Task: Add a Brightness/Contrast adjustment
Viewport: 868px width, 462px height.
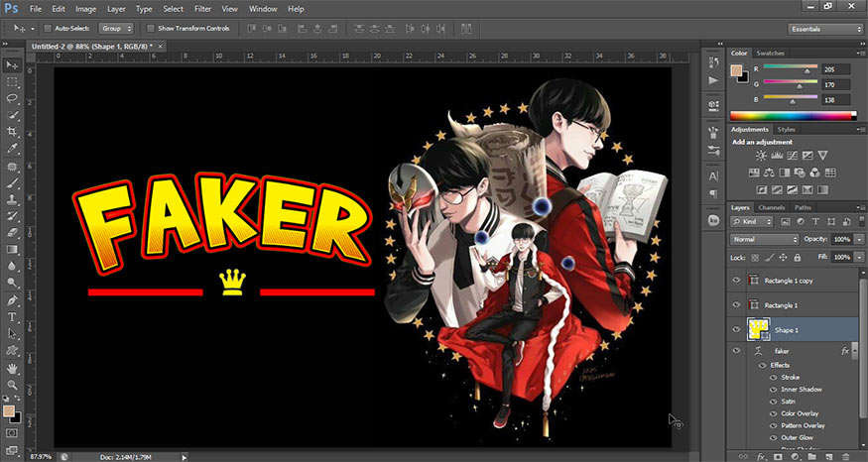Action: (x=761, y=156)
